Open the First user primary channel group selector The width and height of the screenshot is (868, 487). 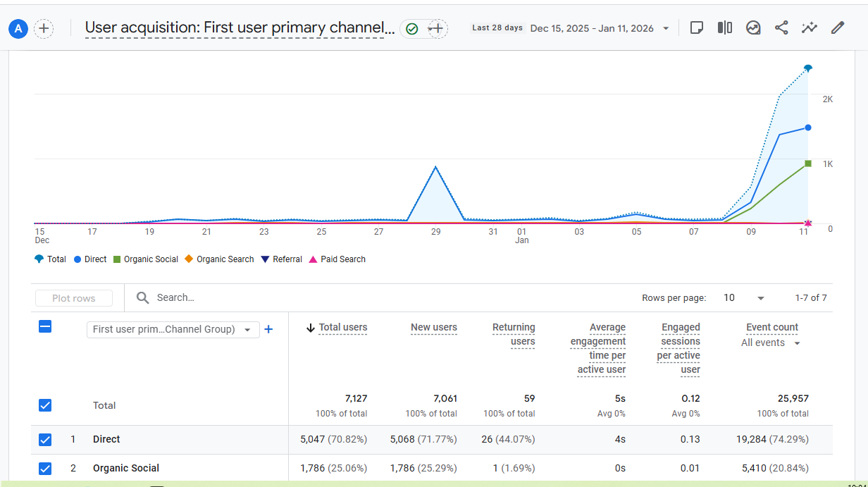click(173, 329)
